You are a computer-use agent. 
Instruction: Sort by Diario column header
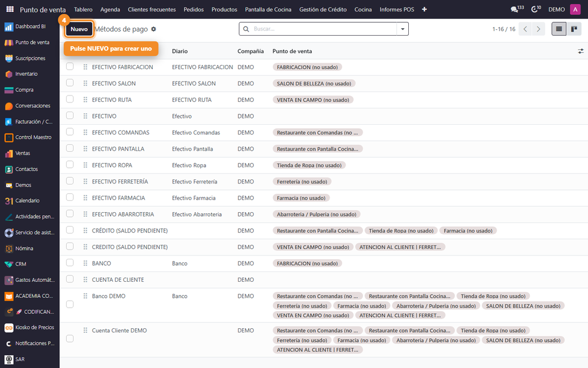180,51
